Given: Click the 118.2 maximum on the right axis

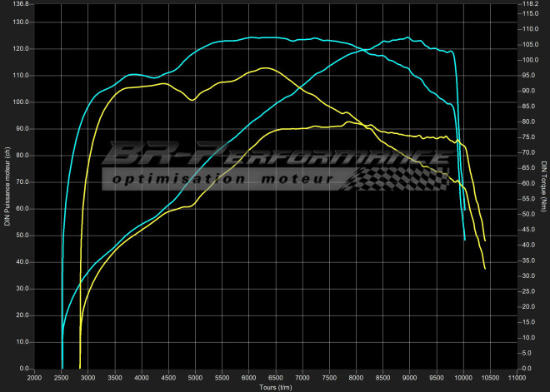Looking at the screenshot, I should (x=528, y=4).
